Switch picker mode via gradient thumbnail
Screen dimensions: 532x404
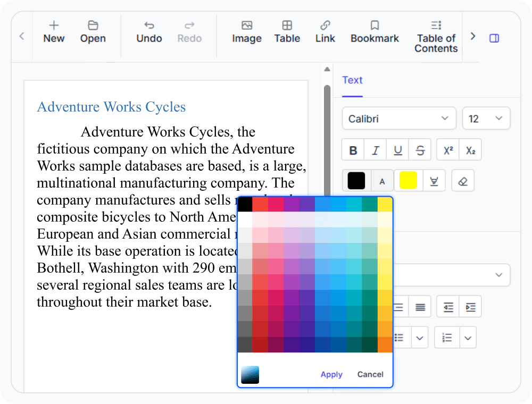coord(250,375)
